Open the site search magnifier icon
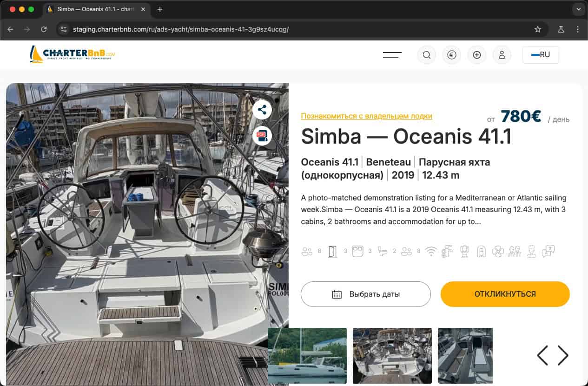588x386 pixels. tap(426, 55)
